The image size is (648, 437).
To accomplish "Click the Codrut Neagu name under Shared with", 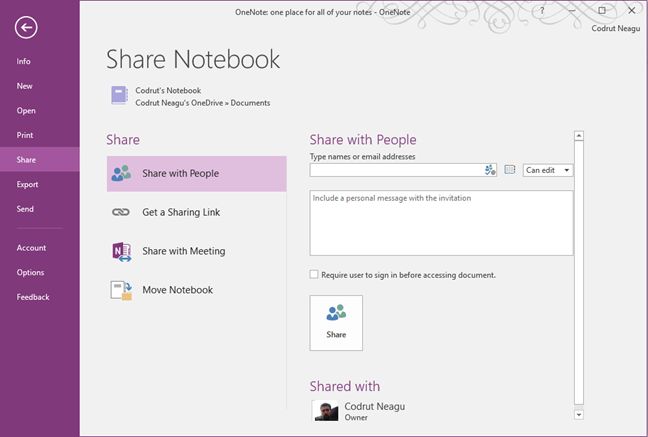I will click(374, 406).
